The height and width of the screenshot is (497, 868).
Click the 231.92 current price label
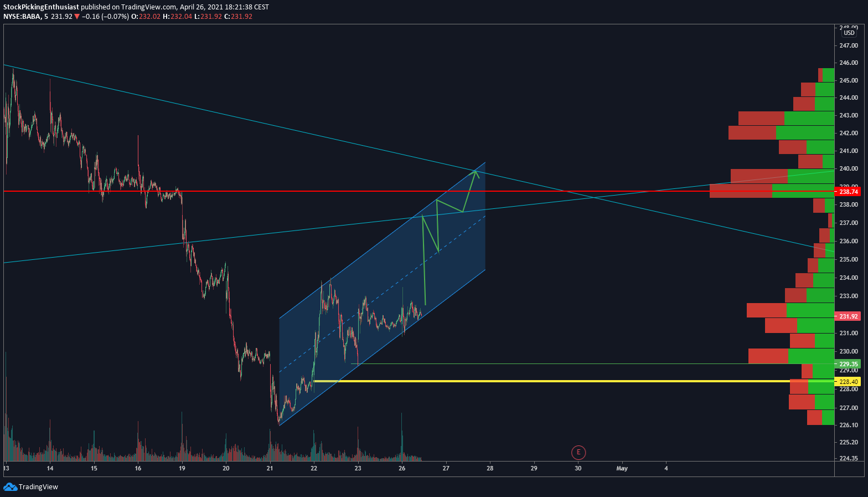click(849, 316)
